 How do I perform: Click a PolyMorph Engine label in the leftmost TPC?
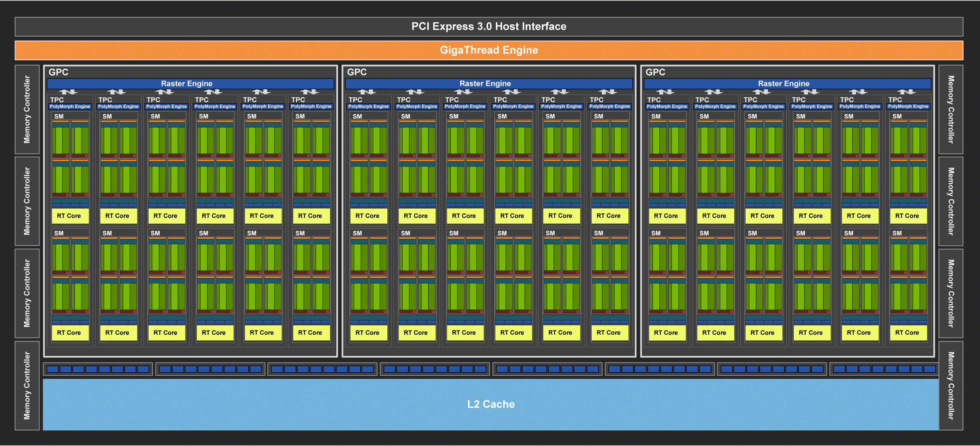pos(70,106)
